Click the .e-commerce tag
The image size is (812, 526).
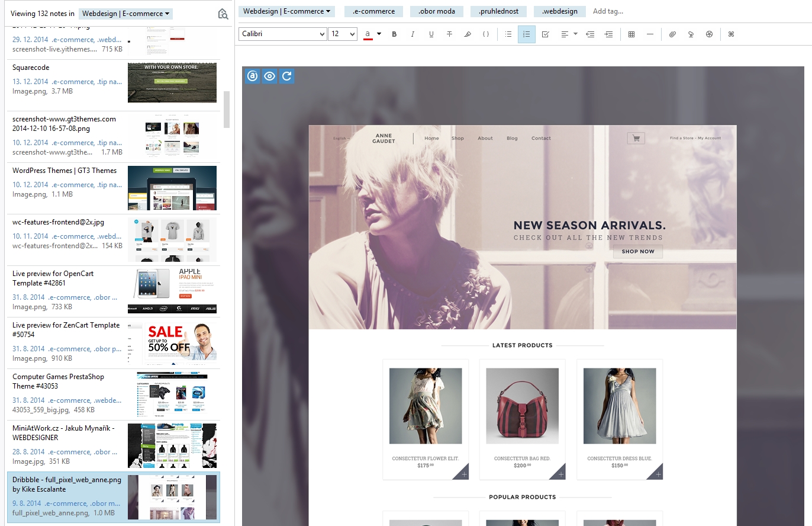(x=373, y=11)
